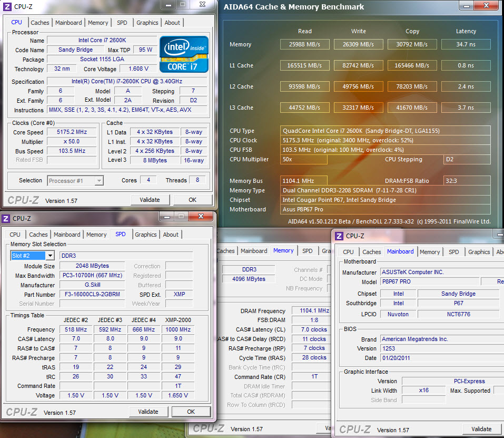Click the Core Speed 5175.2 MHz value
Viewport: 504px width, 438px height.
(x=72, y=132)
